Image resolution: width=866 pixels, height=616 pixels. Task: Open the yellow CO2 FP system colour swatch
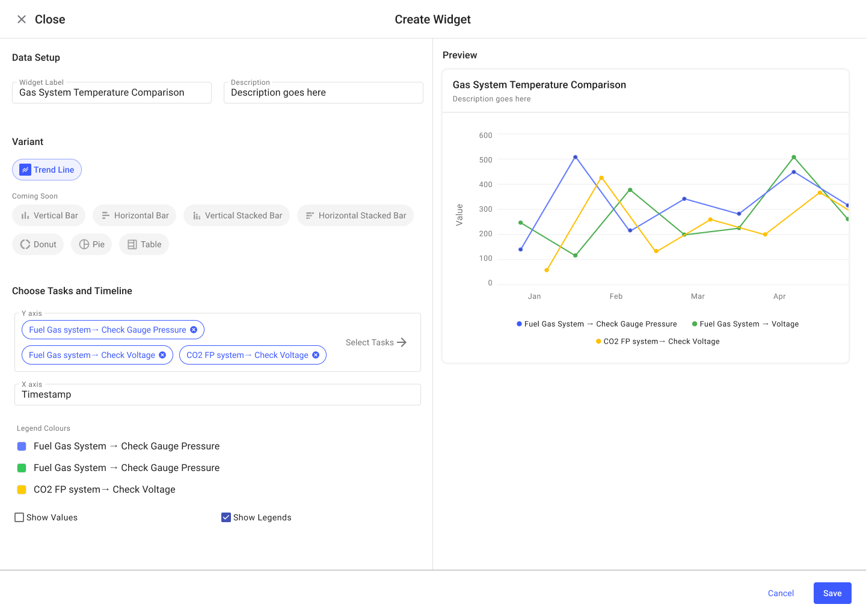pyautogui.click(x=22, y=490)
